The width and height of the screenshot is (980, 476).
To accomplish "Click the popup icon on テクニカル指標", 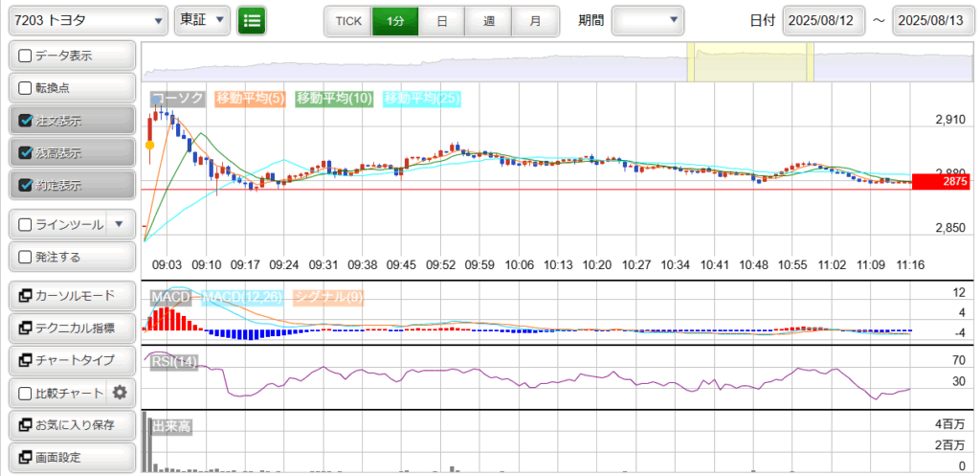I will pyautogui.click(x=26, y=328).
